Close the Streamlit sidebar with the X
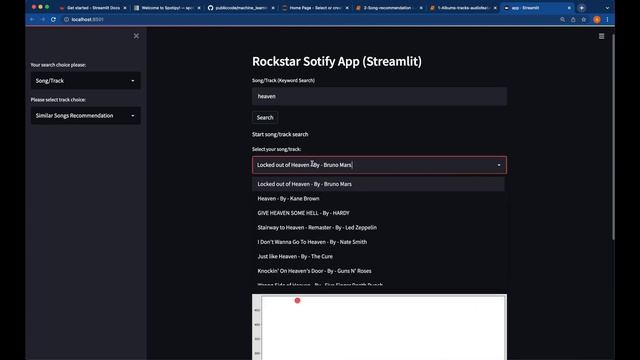 coord(136,36)
